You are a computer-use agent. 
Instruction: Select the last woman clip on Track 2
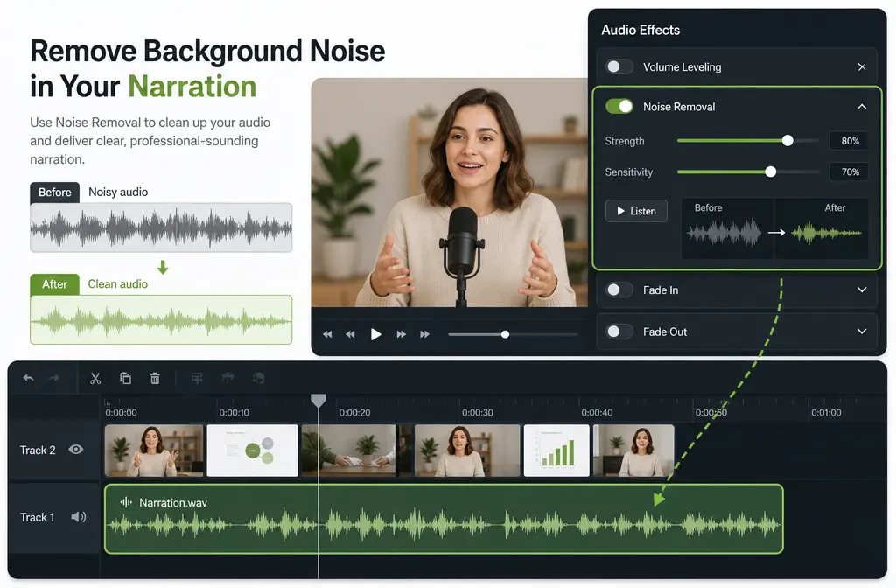(x=633, y=451)
